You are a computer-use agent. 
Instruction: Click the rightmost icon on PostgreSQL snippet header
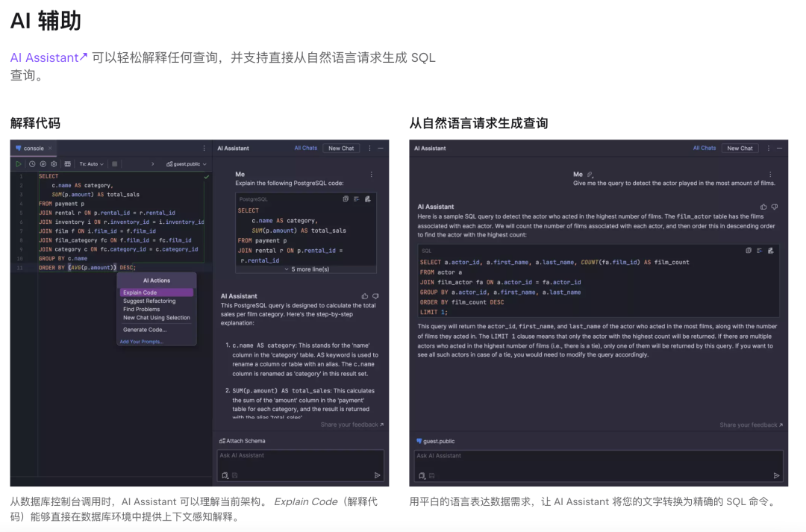coord(367,199)
